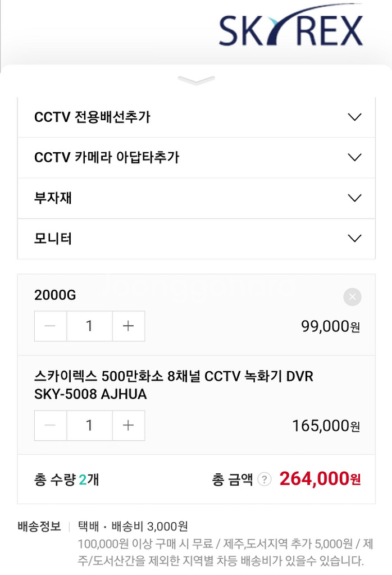The image size is (392, 575).
Task: Edit the SKY-5008 DVR quantity field
Action: 89,426
